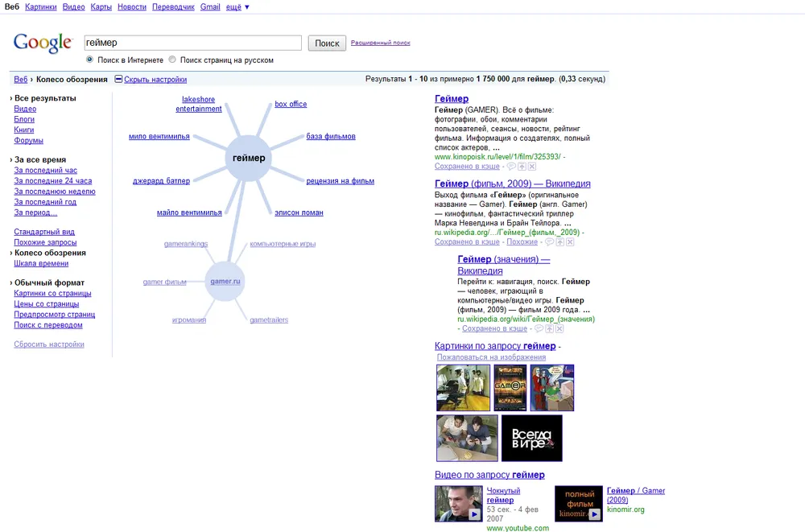Open the GAMER movie poster image thumbnail
The width and height of the screenshot is (805, 532).
(510, 388)
